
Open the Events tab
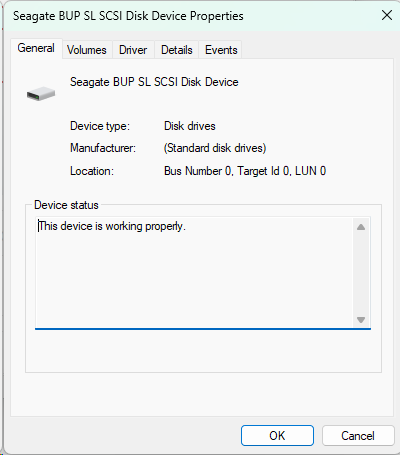click(x=221, y=50)
